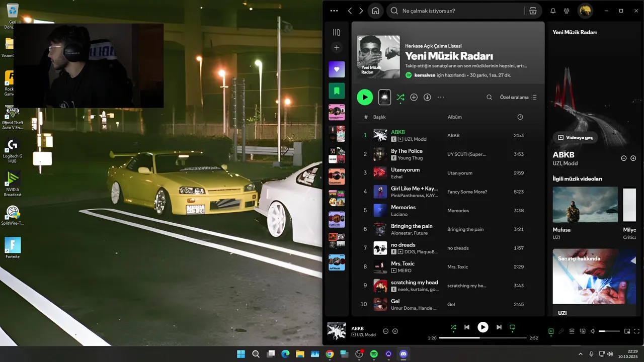Viewport: 644px width, 362px height.
Task: Click the create playlist plus in the sidebar
Action: (337, 48)
